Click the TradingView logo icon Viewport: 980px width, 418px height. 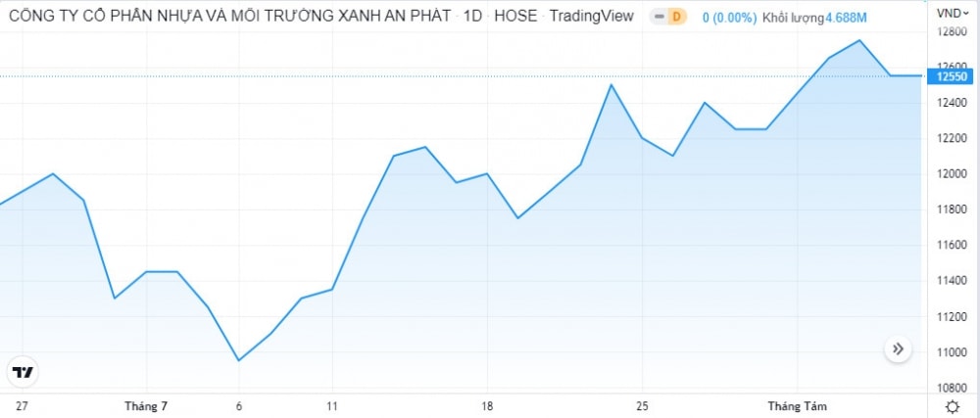point(23,372)
